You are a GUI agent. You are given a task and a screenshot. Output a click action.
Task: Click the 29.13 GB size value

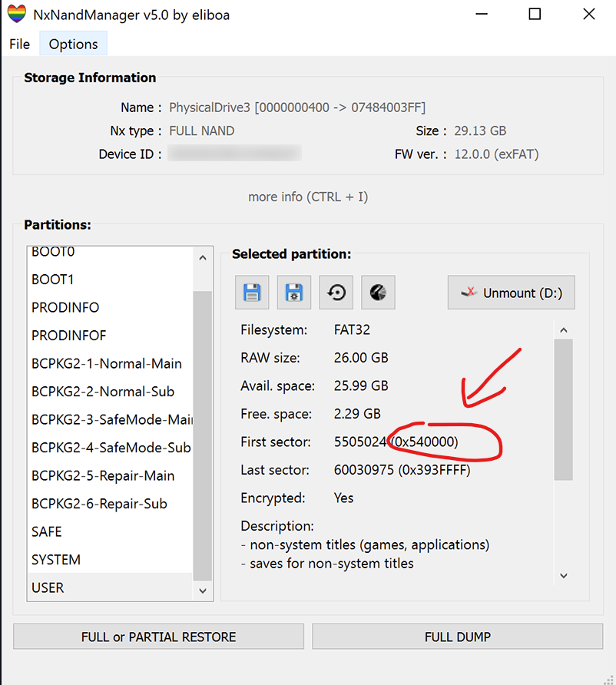click(x=480, y=131)
